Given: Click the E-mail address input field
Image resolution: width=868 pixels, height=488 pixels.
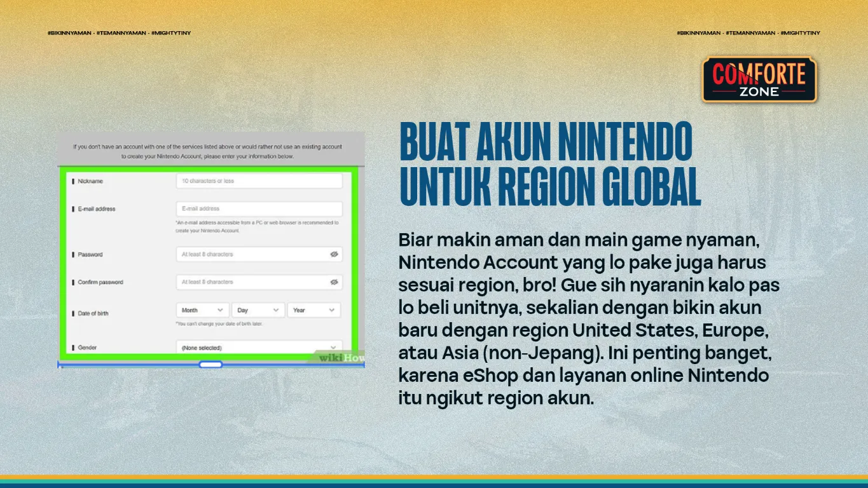Looking at the screenshot, I should pyautogui.click(x=259, y=208).
